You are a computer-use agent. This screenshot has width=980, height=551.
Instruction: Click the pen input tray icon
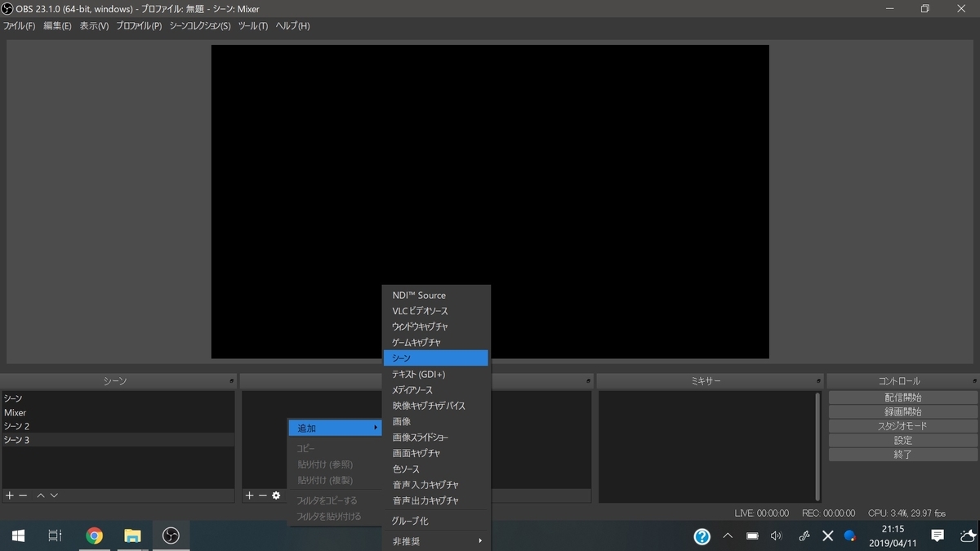pyautogui.click(x=804, y=536)
